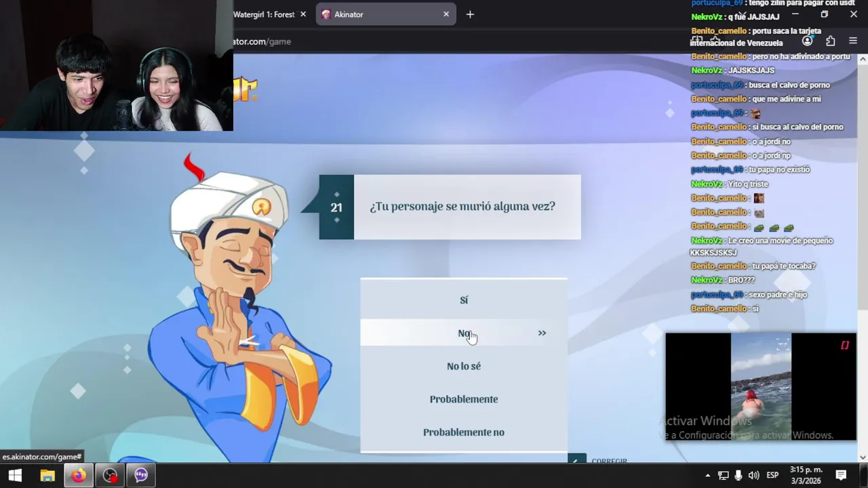
Task: Click the swimming video thumbnail overlay
Action: [x=761, y=387]
